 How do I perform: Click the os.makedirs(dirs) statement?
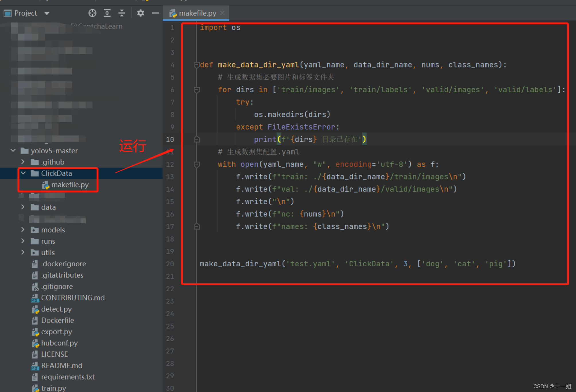point(292,115)
